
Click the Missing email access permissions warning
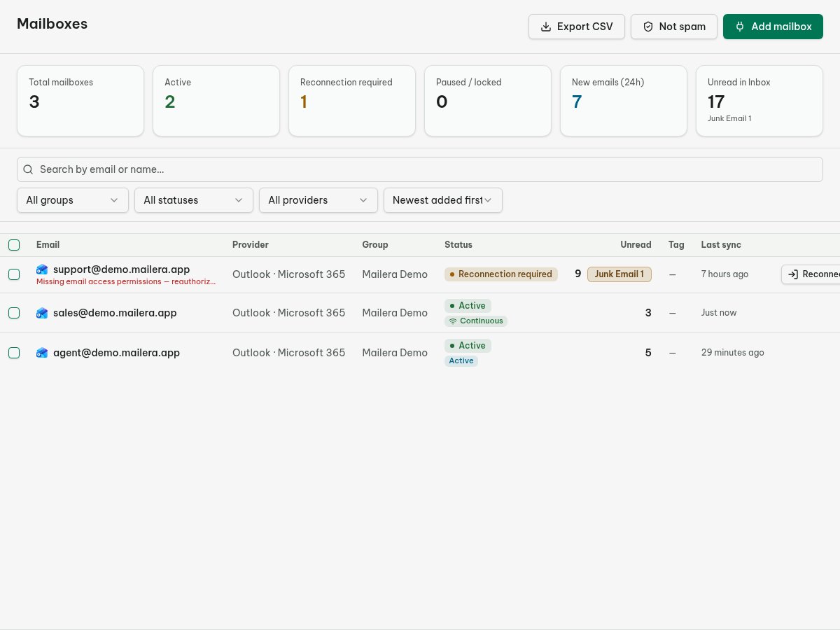pos(126,281)
